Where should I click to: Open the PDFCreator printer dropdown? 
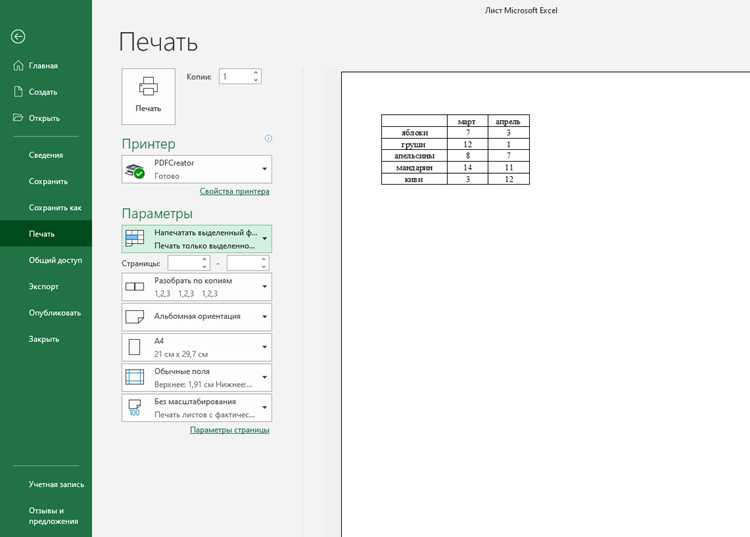(x=265, y=169)
